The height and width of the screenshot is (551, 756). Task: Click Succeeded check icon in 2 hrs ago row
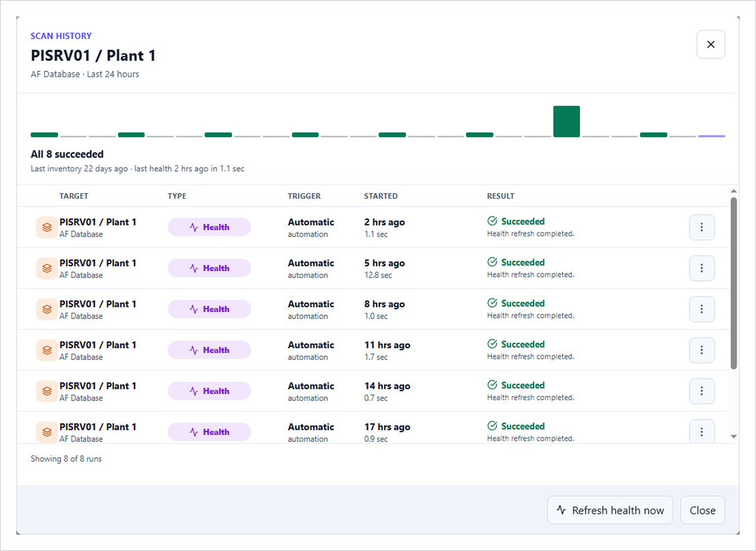492,221
